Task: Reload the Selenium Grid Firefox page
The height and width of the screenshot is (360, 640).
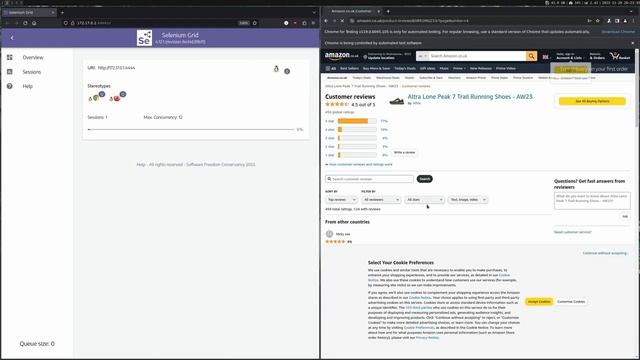Action: (x=25, y=23)
